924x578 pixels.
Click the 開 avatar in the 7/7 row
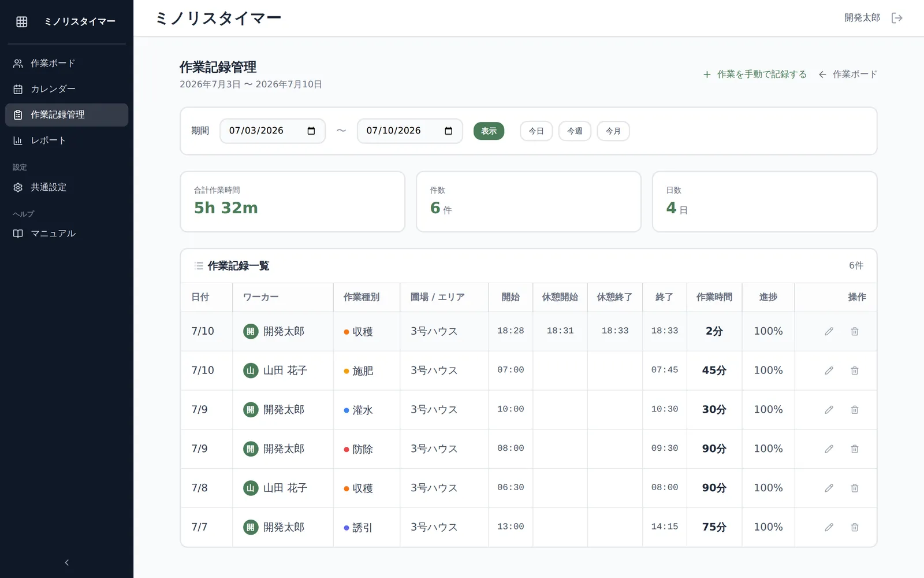pos(251,527)
